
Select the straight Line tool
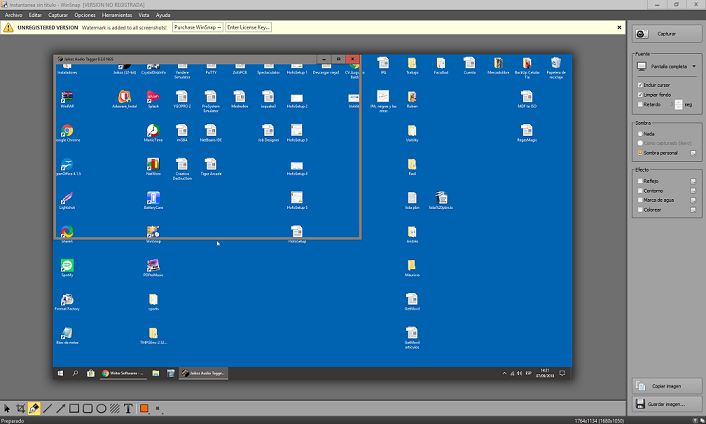coord(47,409)
